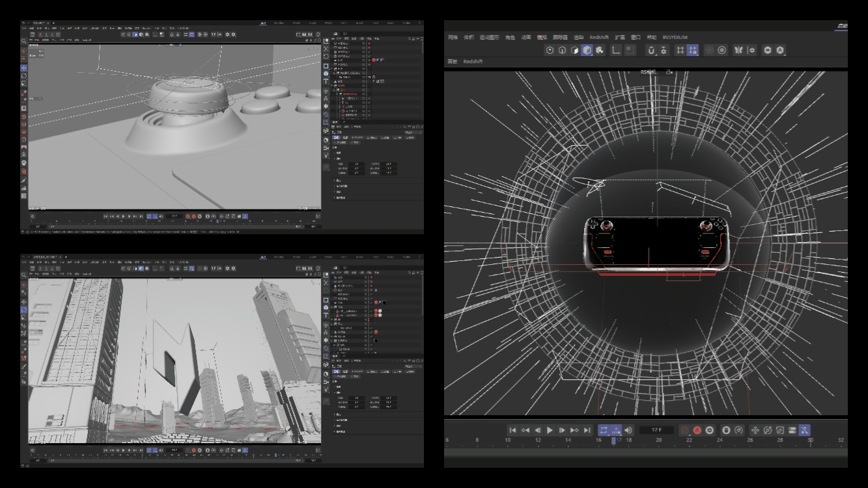Click the round motion icon right of keyframe settings
This screenshot has height=488, width=868.
tap(726, 430)
